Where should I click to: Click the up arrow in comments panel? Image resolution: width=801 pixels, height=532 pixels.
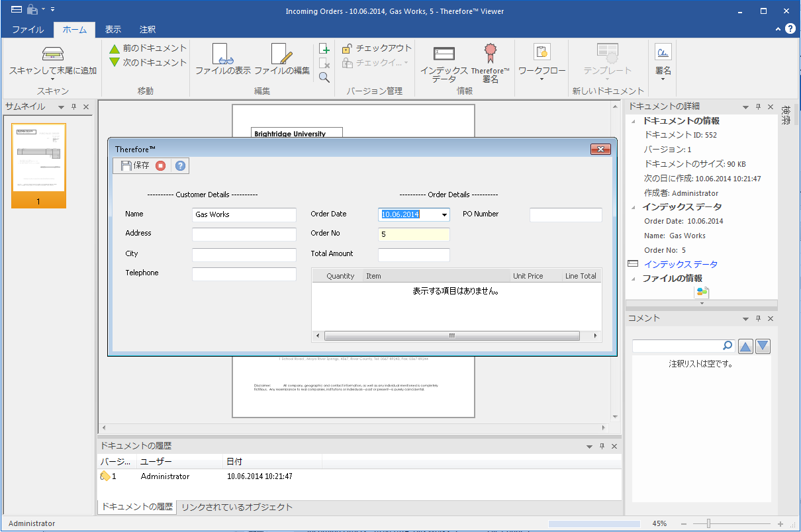(745, 346)
